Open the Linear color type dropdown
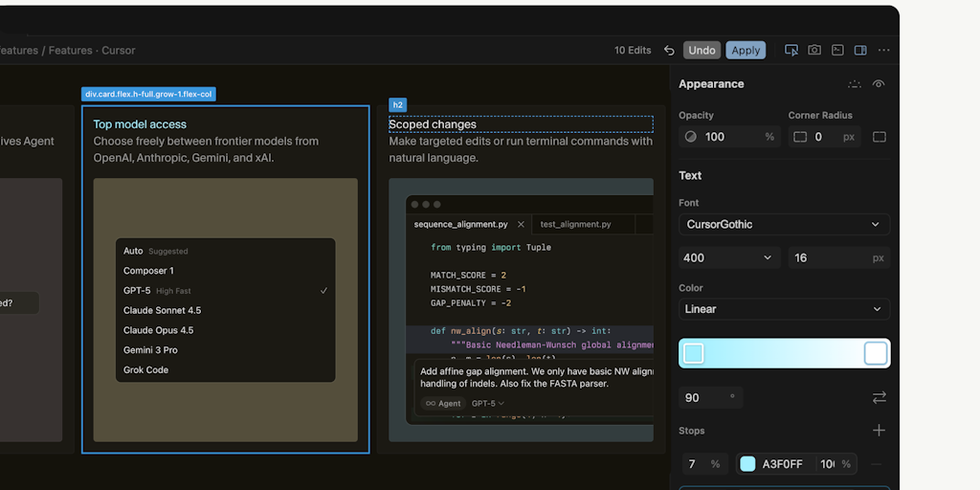The width and height of the screenshot is (980, 490). pos(783,309)
